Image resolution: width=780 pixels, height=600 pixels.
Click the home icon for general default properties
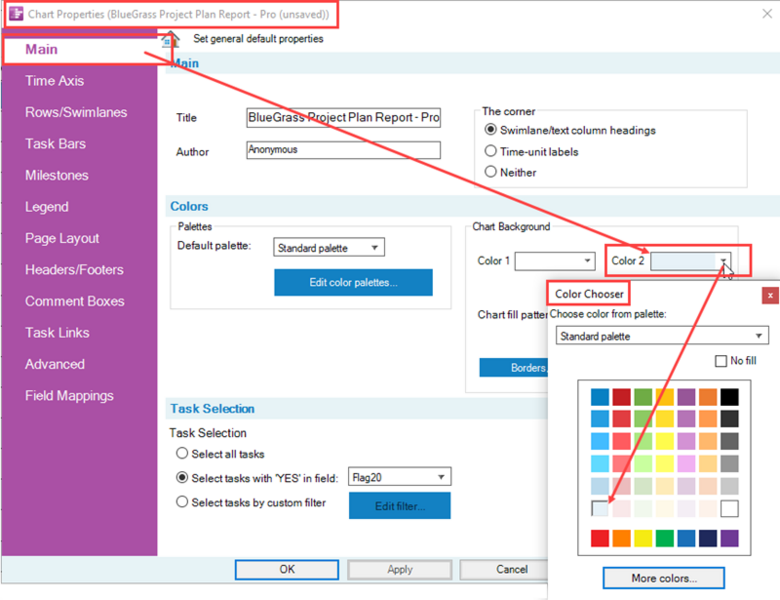coord(170,39)
